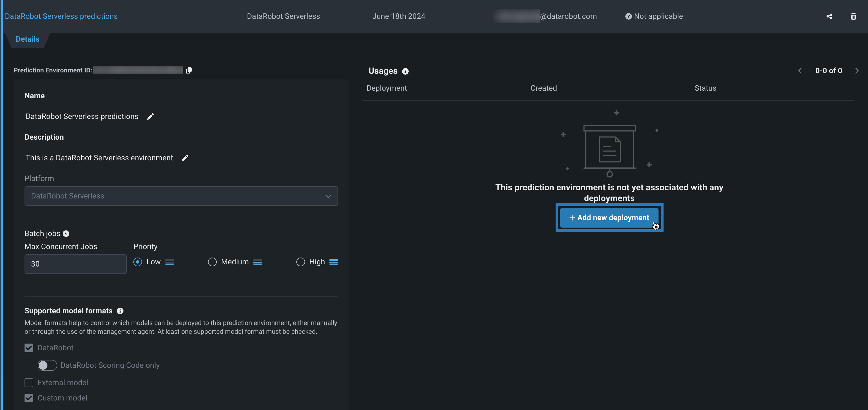Click pencil icon to edit the description
Screen dimensions: 868x410
[x=185, y=158]
